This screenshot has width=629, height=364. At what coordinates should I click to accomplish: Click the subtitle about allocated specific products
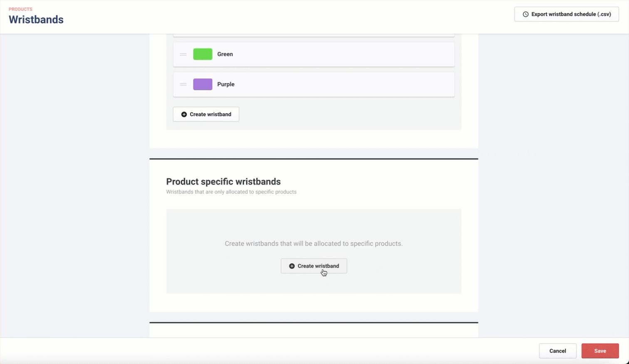point(231,192)
